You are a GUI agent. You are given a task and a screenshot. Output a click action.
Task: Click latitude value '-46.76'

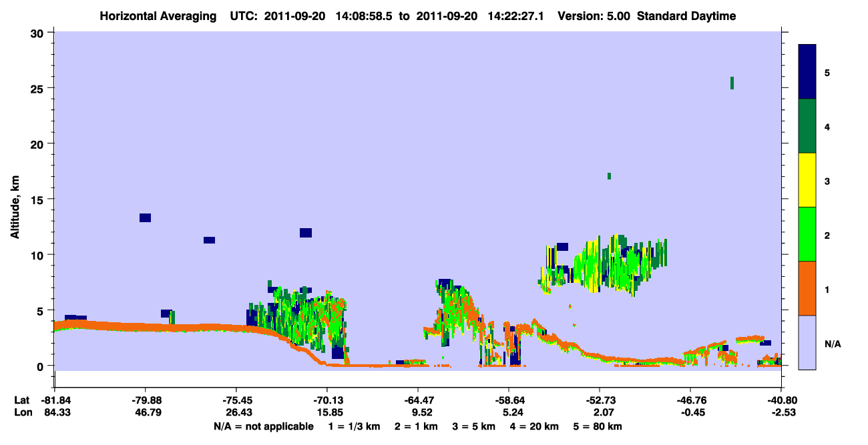tap(690, 400)
